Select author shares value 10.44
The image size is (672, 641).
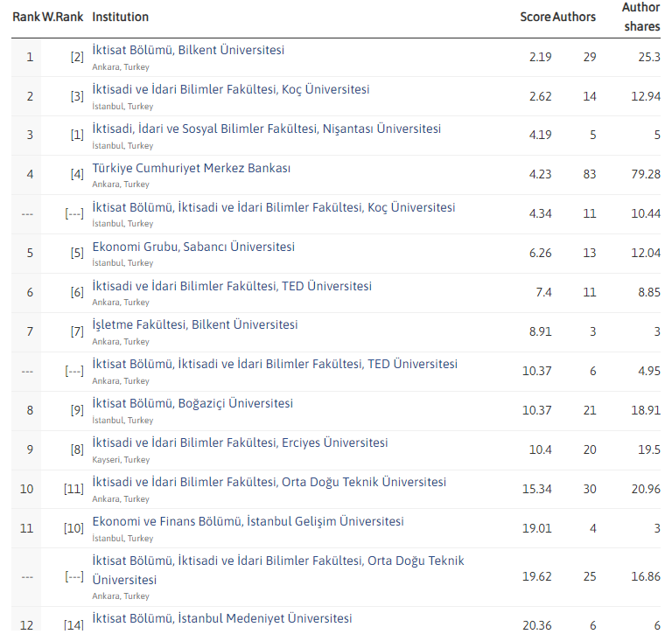coord(646,213)
